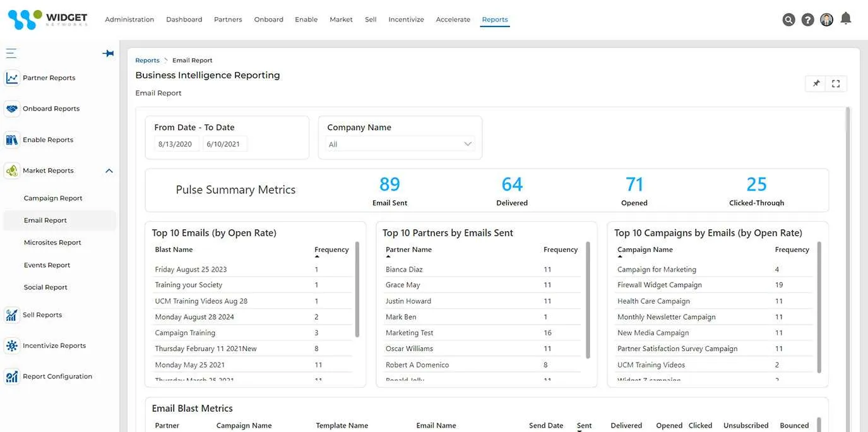The height and width of the screenshot is (432, 868).
Task: Click the Report Configuration icon
Action: (11, 376)
